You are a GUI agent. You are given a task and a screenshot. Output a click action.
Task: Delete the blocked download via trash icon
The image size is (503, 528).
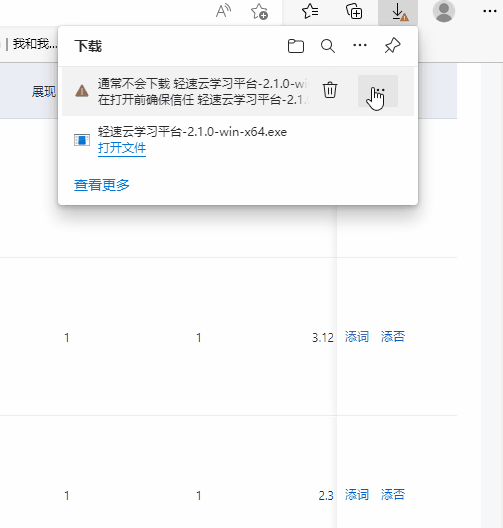tap(330, 90)
